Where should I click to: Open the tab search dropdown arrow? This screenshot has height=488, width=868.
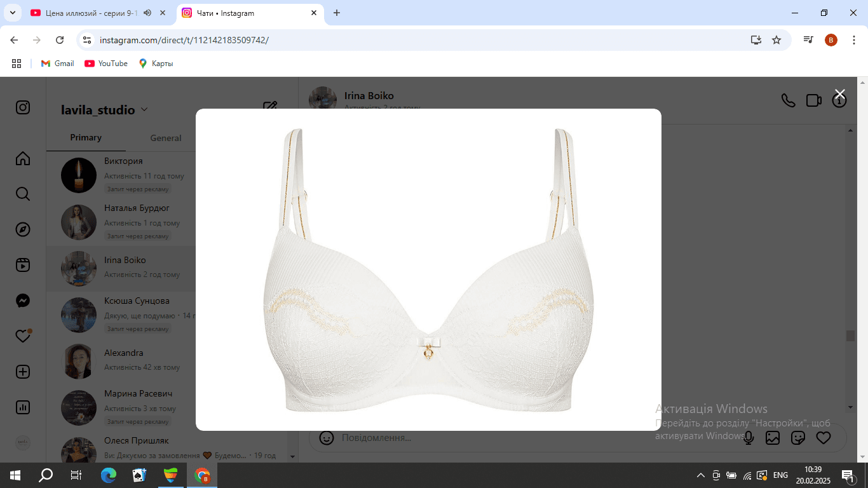click(x=12, y=13)
